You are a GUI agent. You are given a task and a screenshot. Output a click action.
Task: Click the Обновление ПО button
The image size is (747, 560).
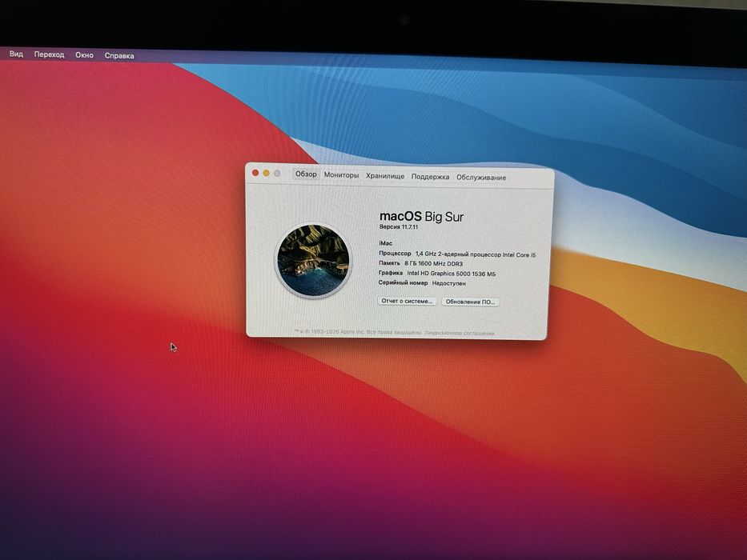pyautogui.click(x=470, y=302)
